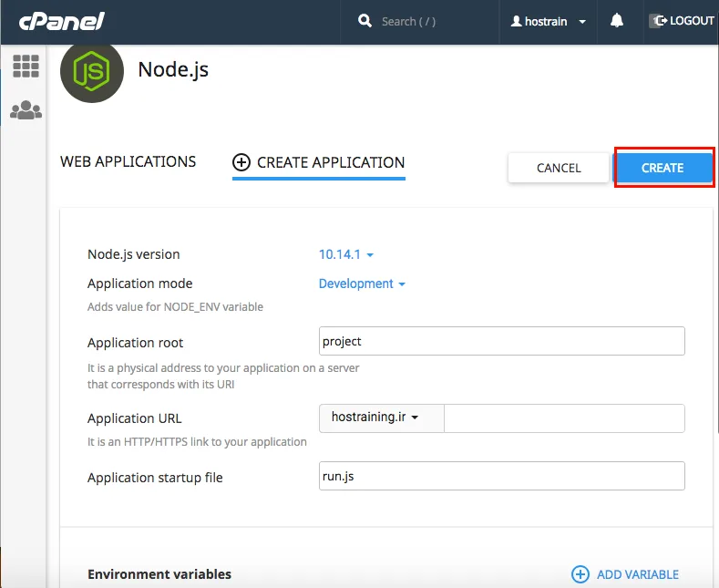The height and width of the screenshot is (588, 719).
Task: Click the Add Variable link
Action: tap(637, 574)
